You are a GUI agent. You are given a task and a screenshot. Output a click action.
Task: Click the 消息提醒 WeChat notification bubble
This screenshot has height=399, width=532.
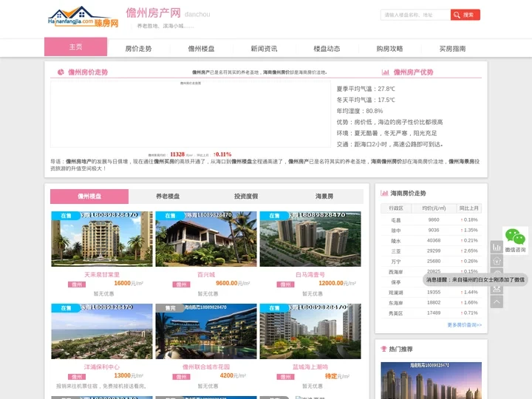475,279
